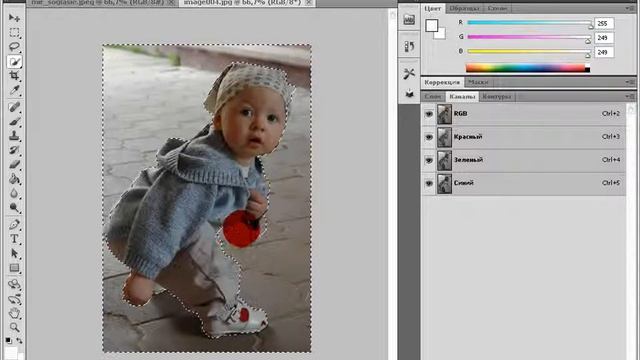This screenshot has width=640, height=360.
Task: Hide the Зеленый channel eye
Action: (429, 160)
